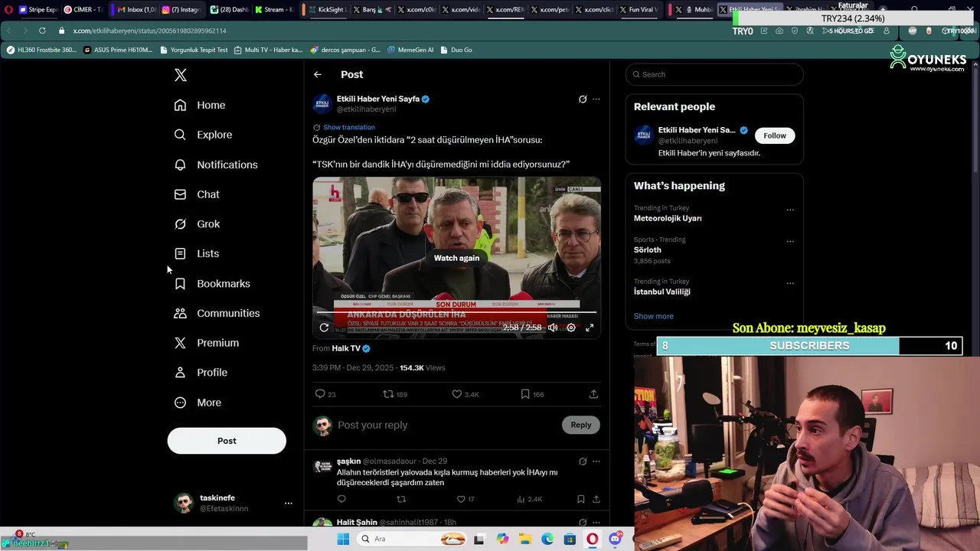Switch to the Stripe browser tab
The height and width of the screenshot is (551, 980).
point(38,9)
